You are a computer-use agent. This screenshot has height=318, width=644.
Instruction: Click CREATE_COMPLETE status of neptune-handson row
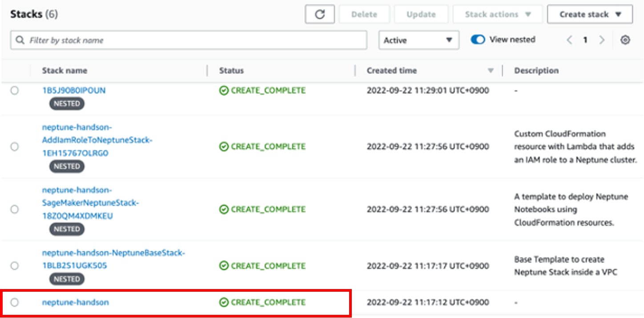pyautogui.click(x=262, y=302)
